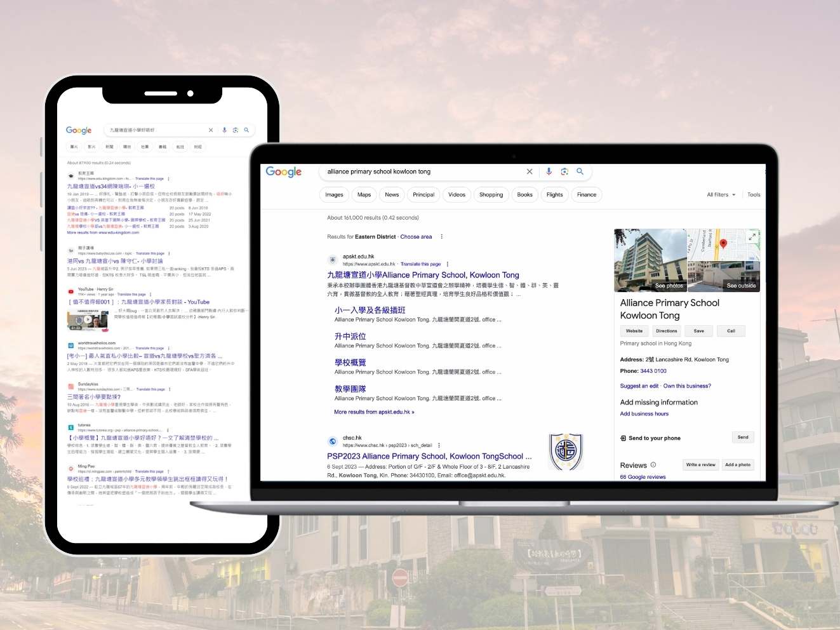Expand the map using the arrows icon
The width and height of the screenshot is (840, 630).
(752, 236)
